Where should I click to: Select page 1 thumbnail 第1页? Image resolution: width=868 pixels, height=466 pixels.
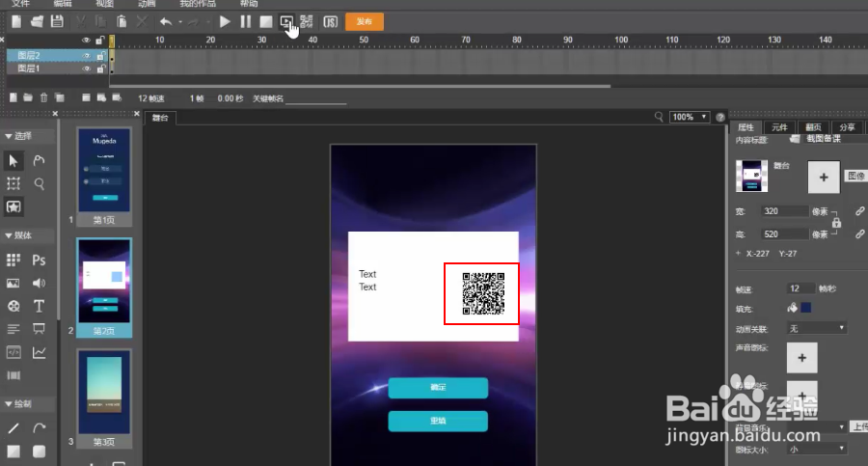(104, 177)
